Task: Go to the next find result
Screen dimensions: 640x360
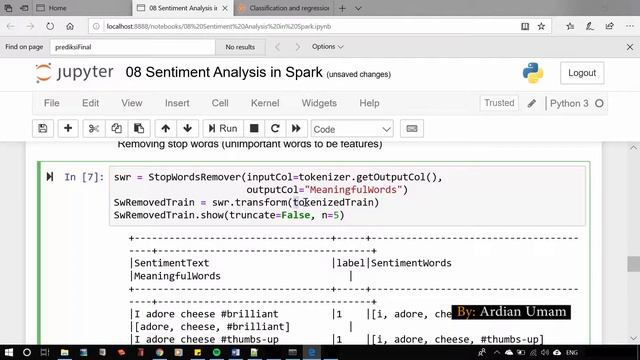Action: 298,47
